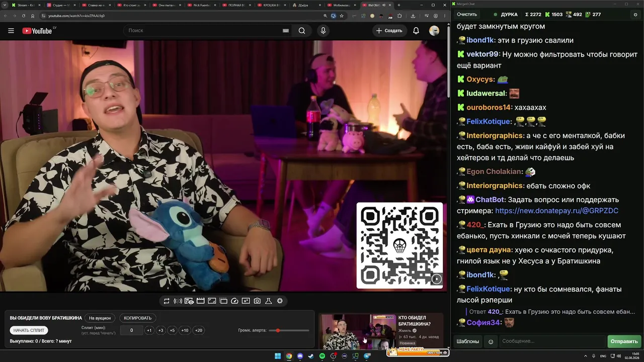The height and width of the screenshot is (362, 644).
Task: Open Chrome downloads icon
Action: point(413,16)
